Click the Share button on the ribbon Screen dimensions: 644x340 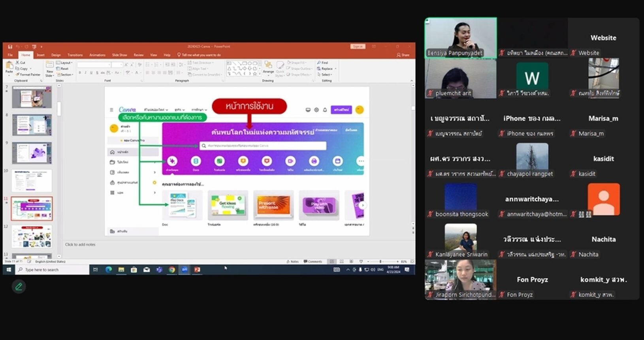coord(403,55)
